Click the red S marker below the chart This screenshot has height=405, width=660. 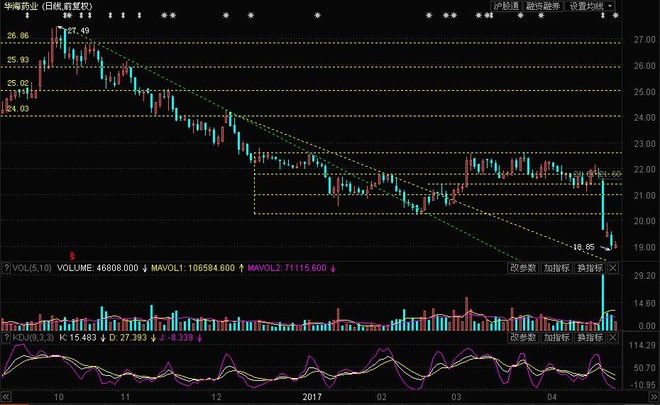point(72,256)
